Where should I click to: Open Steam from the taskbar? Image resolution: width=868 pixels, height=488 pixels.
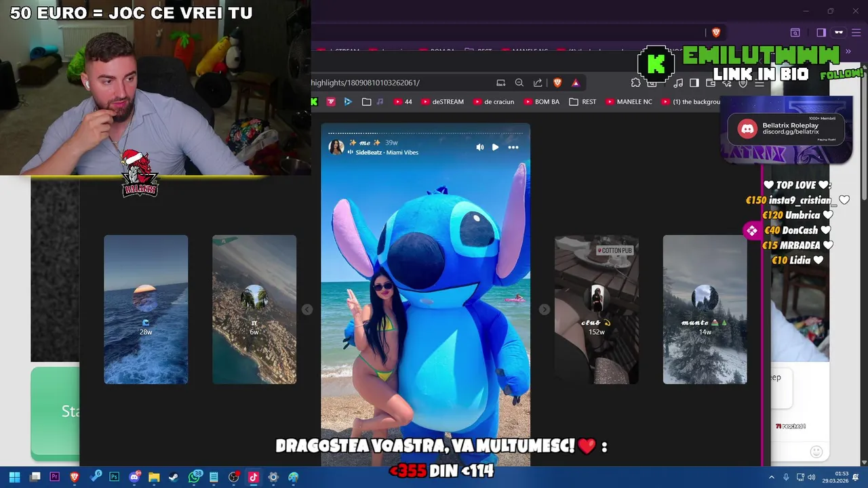pos(174,477)
